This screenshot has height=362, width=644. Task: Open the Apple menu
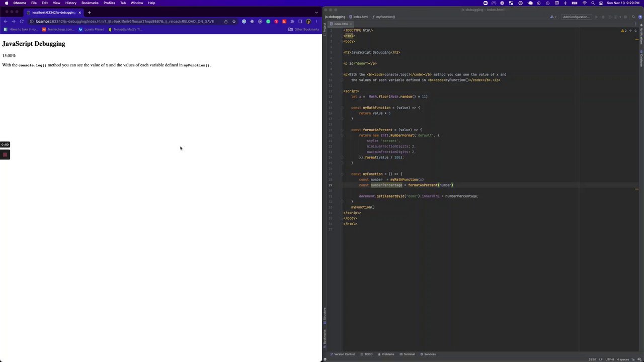pos(7,3)
